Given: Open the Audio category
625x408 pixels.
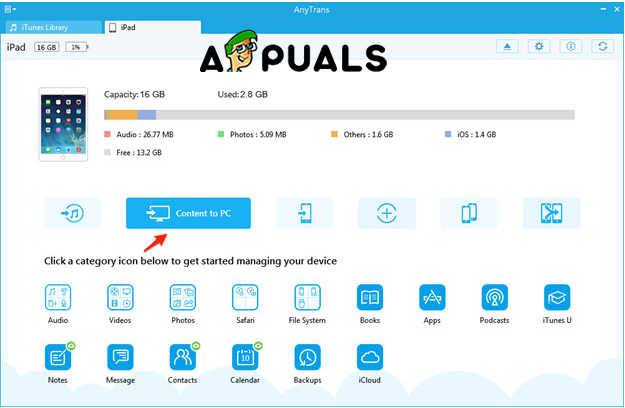Looking at the screenshot, I should pos(58,297).
